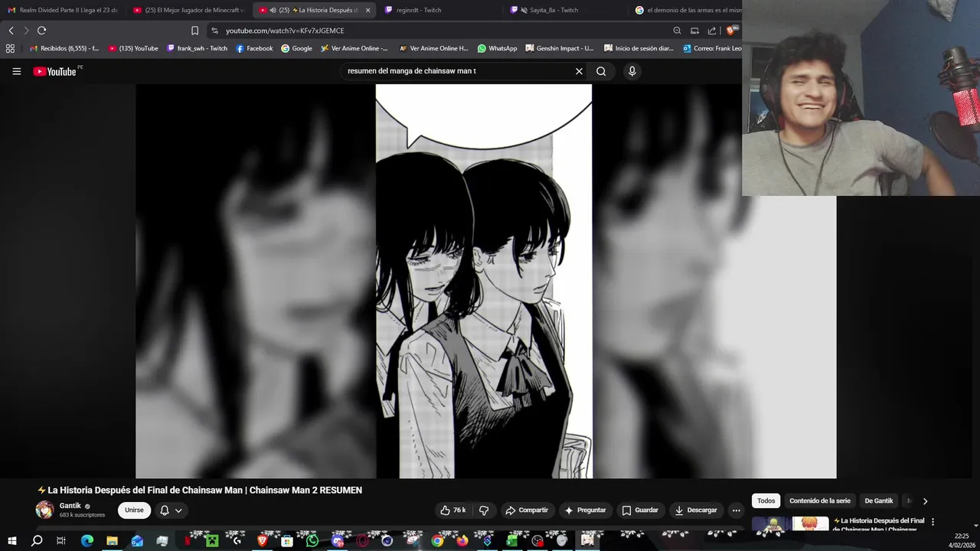
Task: Open the three-dot more actions menu
Action: pos(736,510)
